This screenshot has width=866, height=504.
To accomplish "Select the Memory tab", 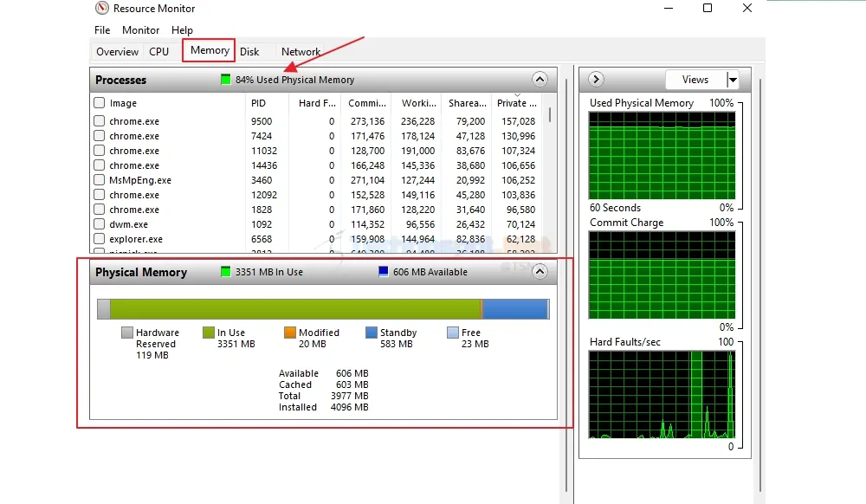I will tap(210, 50).
